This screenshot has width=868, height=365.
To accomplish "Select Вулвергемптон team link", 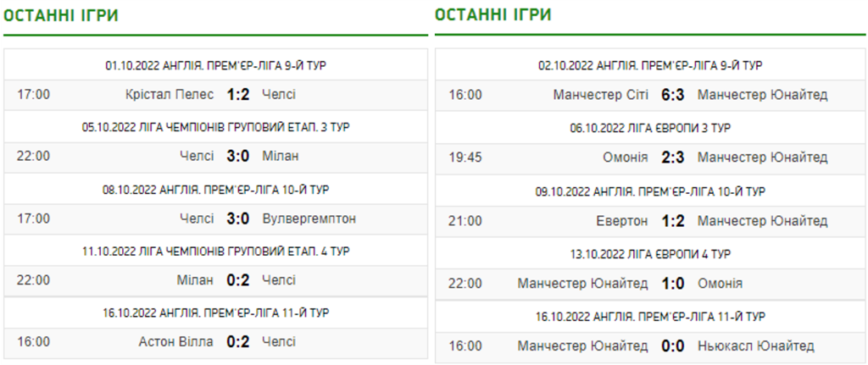I will tap(309, 218).
